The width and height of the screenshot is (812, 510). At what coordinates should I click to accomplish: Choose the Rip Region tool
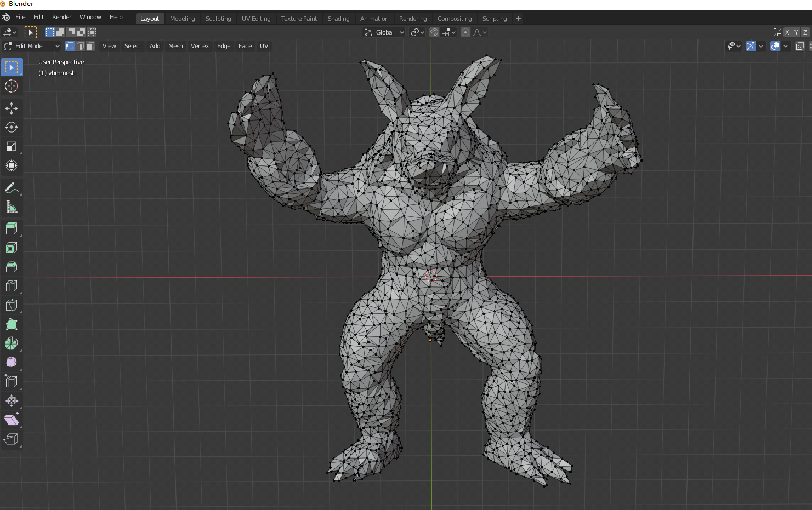click(x=12, y=439)
